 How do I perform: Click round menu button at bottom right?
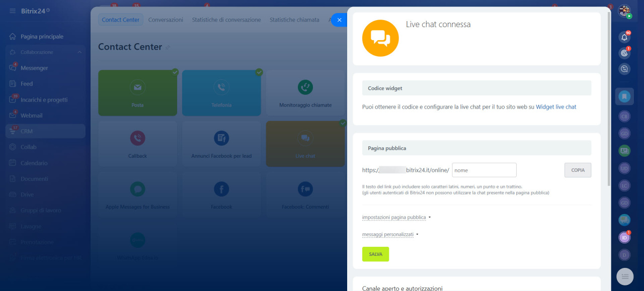point(625,276)
